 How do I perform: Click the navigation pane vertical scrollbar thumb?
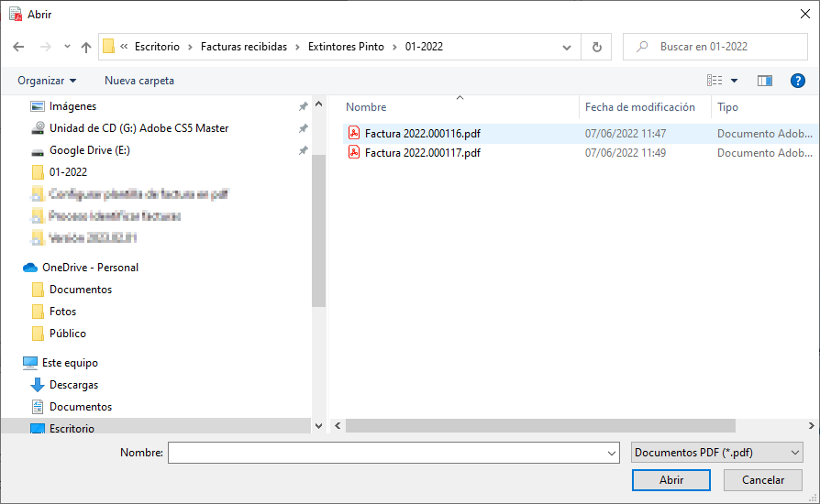pos(318,230)
